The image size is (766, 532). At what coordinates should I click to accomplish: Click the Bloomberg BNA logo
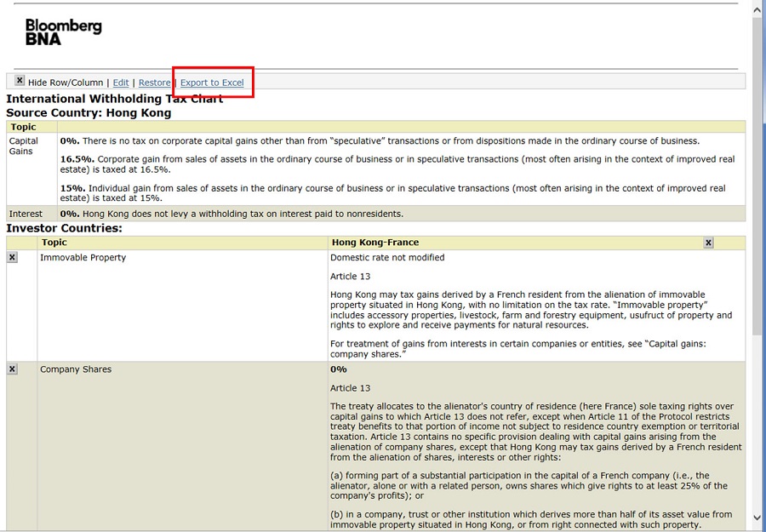pyautogui.click(x=63, y=31)
